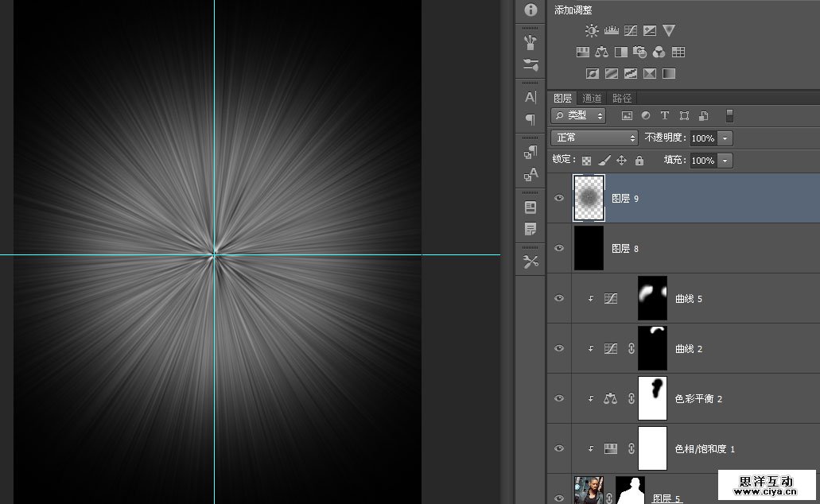Add a Brightness/Contrast adjustment
This screenshot has height=504, width=820.
[592, 31]
